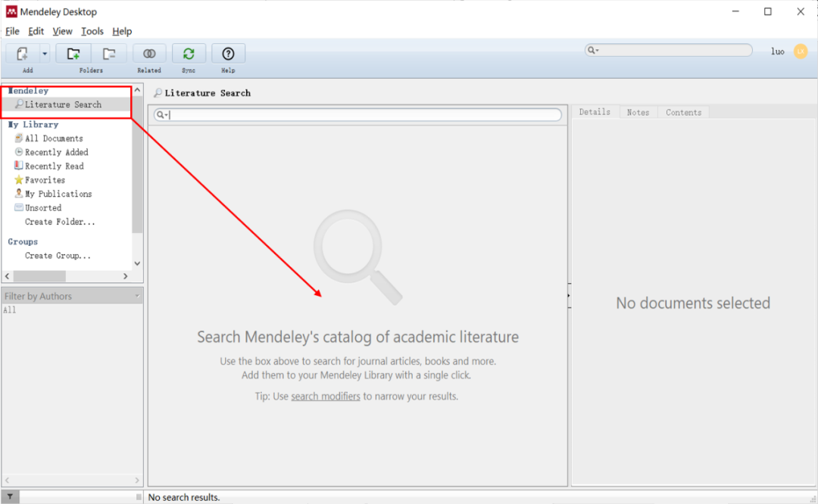Select Recently Read in My Library
Screen dimensions: 818x504
pyautogui.click(x=55, y=166)
